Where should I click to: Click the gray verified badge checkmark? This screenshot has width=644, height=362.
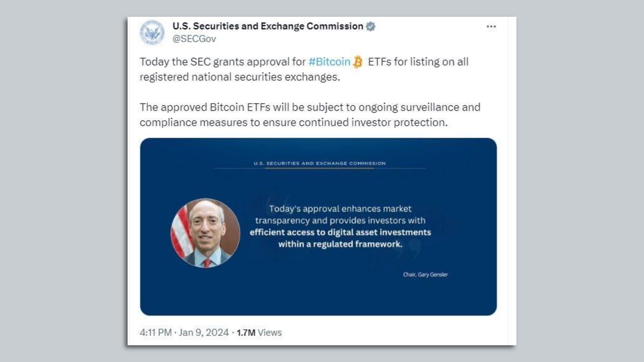[371, 26]
